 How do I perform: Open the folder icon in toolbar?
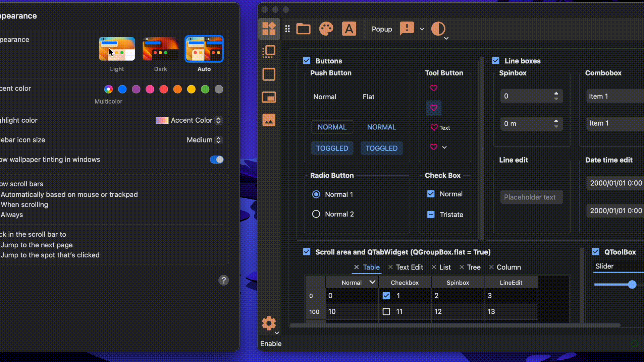(304, 29)
